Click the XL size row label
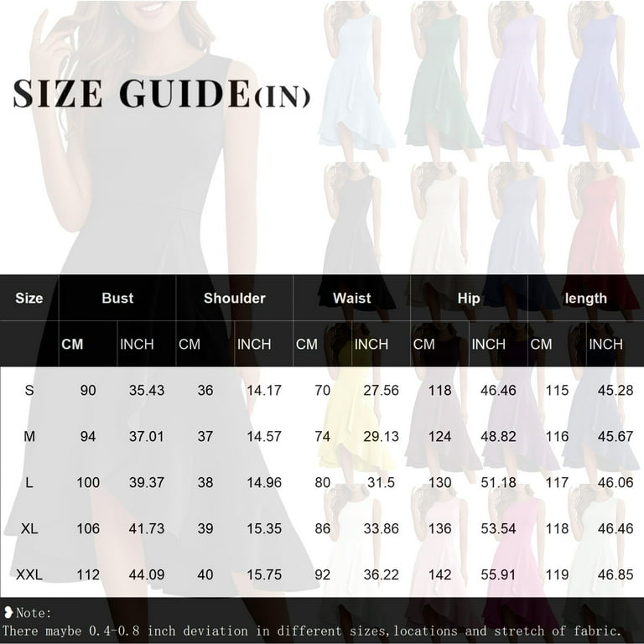The image size is (644, 644). 29,528
